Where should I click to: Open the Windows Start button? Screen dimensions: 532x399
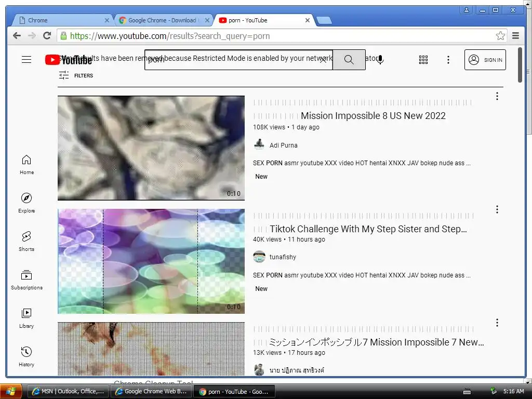[x=10, y=392]
